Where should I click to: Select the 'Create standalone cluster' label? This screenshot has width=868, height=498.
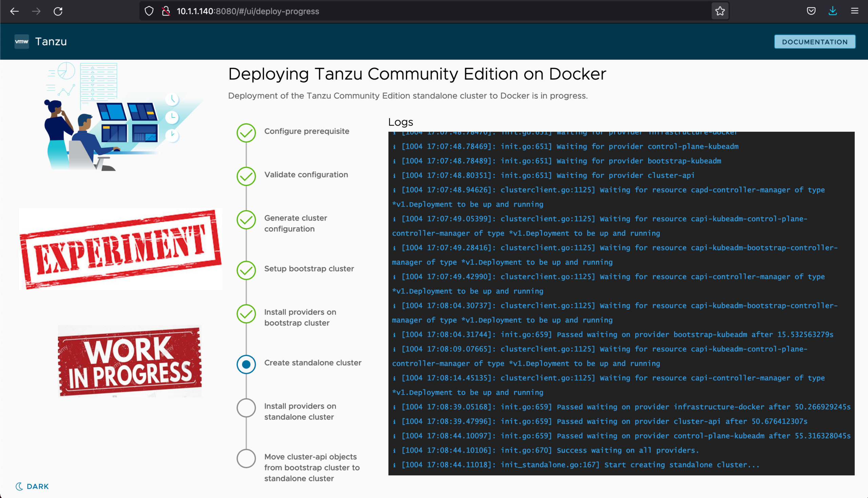coord(313,363)
